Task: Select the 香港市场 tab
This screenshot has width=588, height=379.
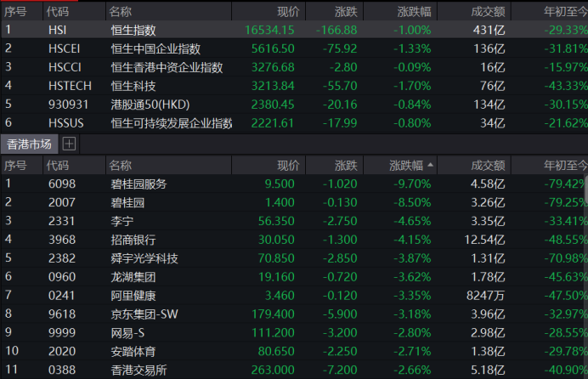Action: (29, 144)
